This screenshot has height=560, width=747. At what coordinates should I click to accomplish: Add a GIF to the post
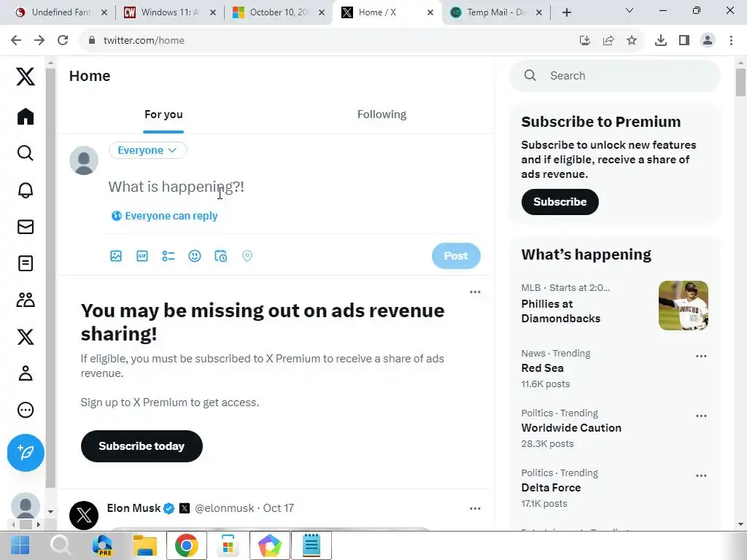point(142,256)
